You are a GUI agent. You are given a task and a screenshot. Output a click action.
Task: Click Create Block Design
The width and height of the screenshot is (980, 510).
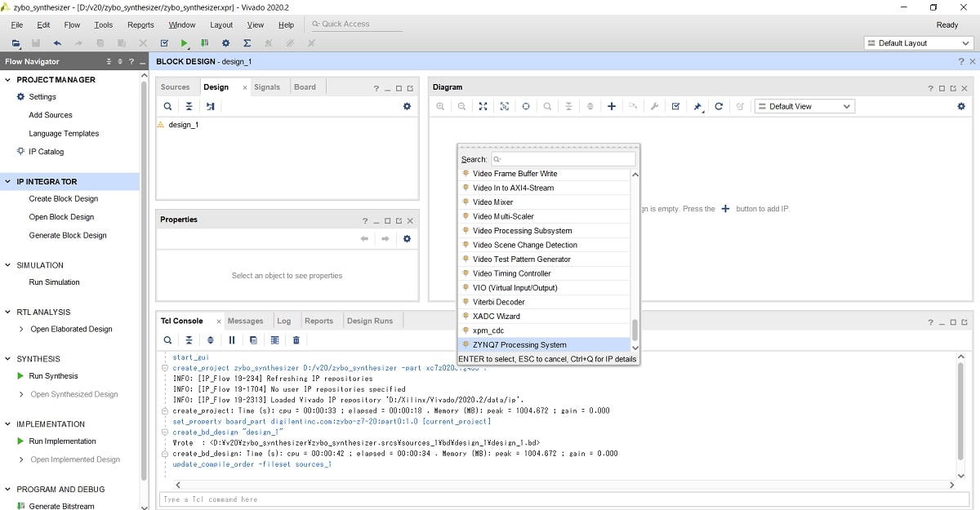pyautogui.click(x=64, y=199)
